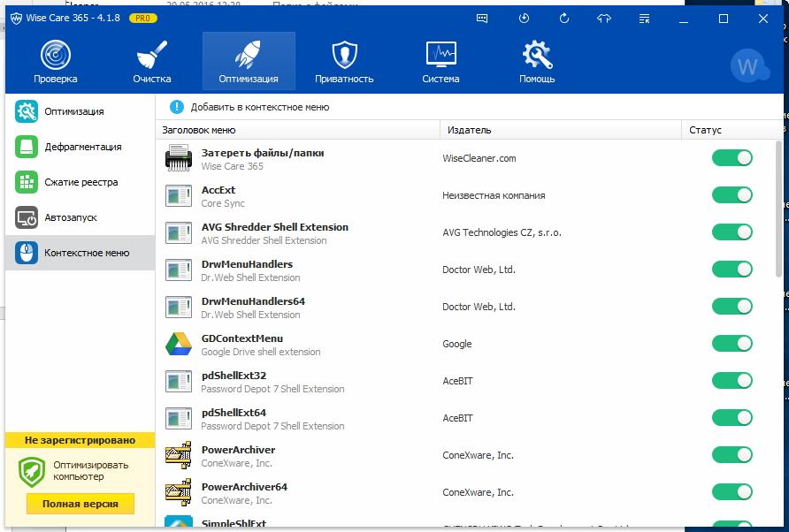Click Добавить в контекстное меню link
The image size is (789, 532).
[x=259, y=107]
